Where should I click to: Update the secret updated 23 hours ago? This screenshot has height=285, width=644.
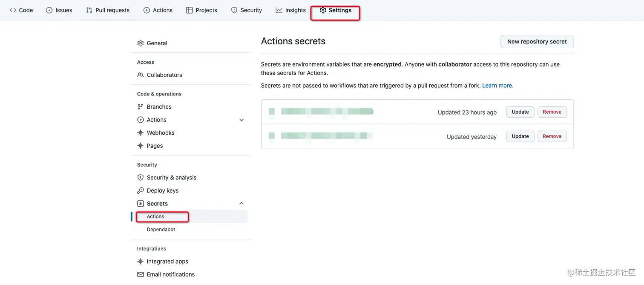(520, 112)
